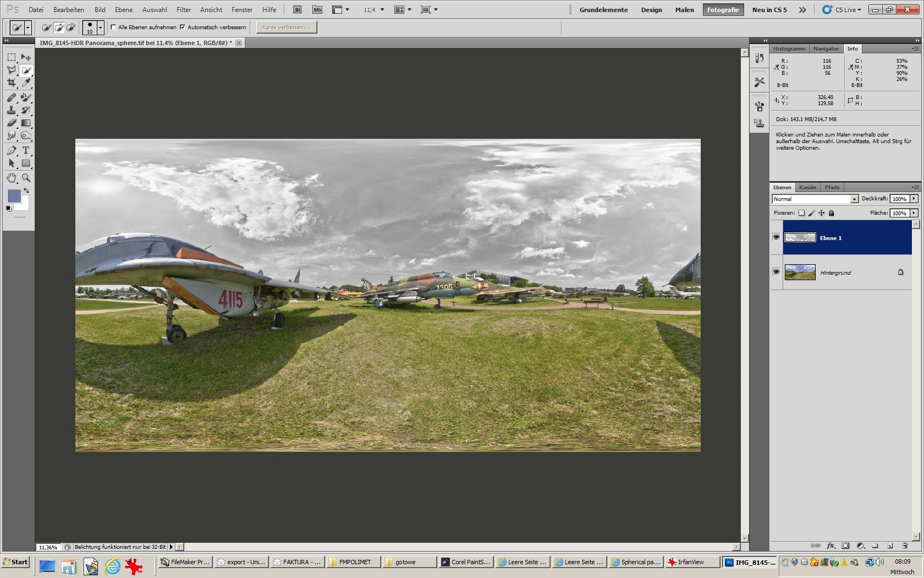Expand the Deckkraft opacity slider arrow
924x578 pixels.
(x=914, y=199)
